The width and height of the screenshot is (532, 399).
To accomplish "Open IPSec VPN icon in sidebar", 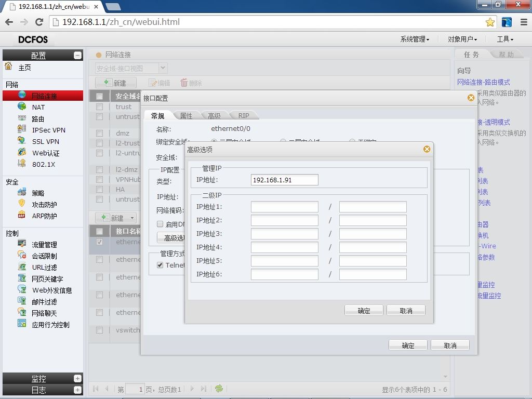I will 22,129.
